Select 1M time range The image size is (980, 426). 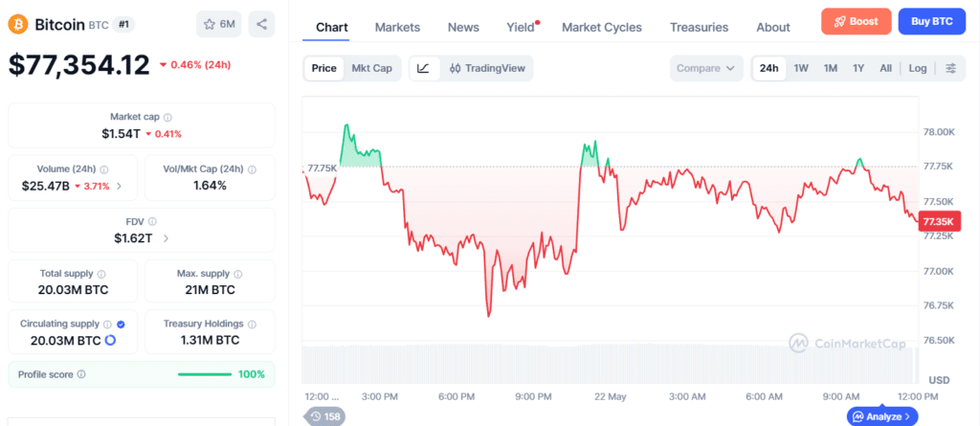tap(830, 68)
